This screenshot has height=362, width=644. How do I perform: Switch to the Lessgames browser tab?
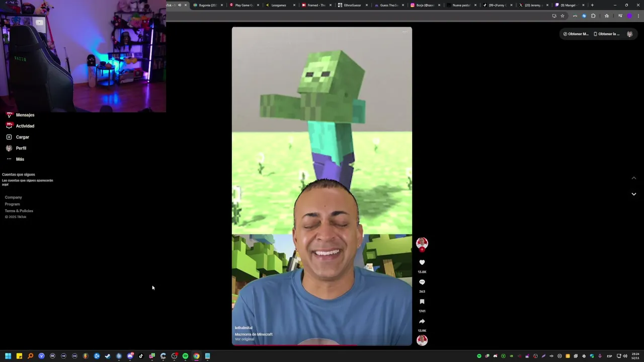280,5
